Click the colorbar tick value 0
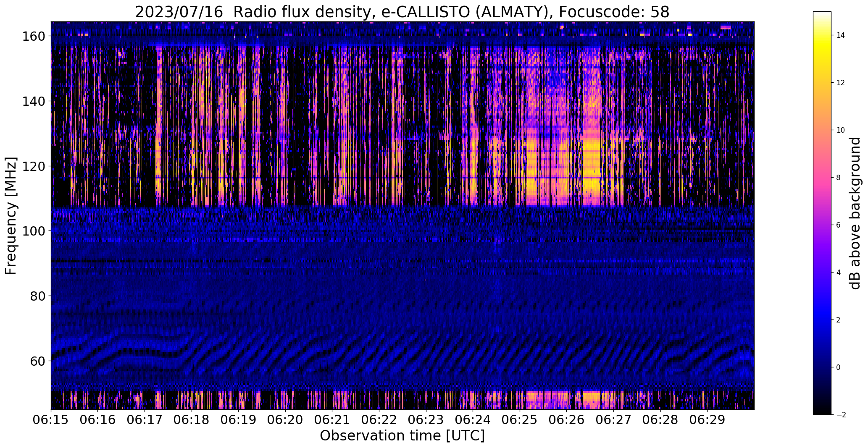 pyautogui.click(x=839, y=367)
